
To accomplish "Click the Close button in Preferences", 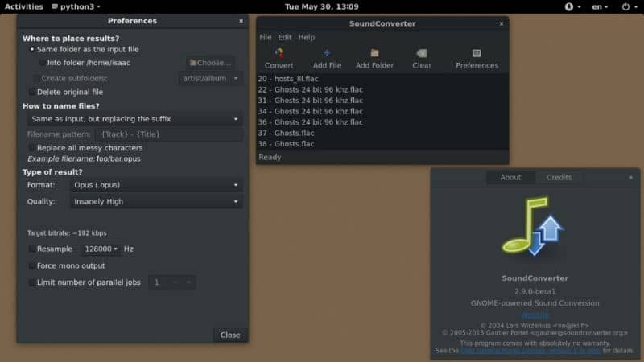I will pyautogui.click(x=230, y=335).
